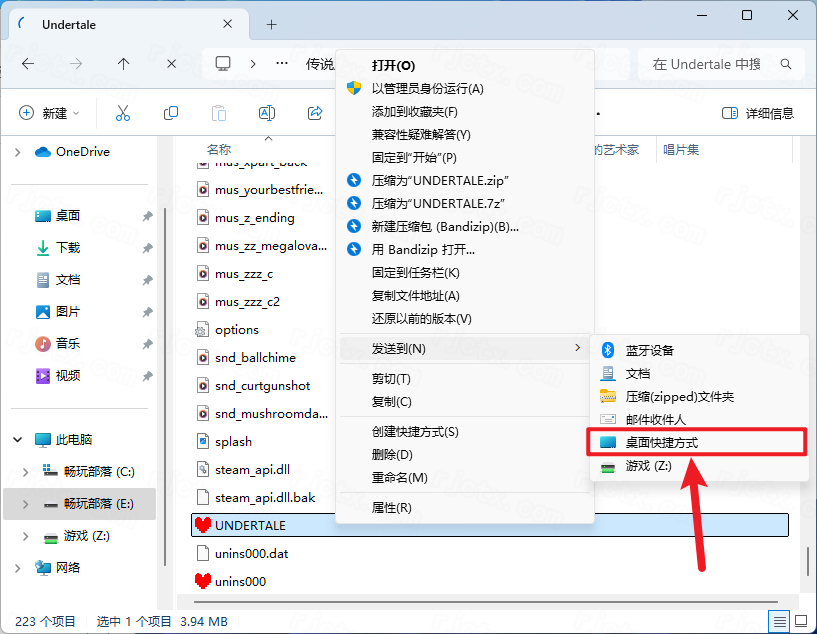Click the 传说 breadcrumb segment

point(320,64)
